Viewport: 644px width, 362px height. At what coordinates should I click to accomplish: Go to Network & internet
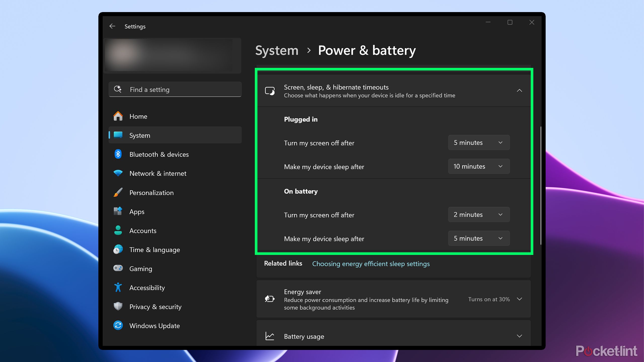(175, 173)
